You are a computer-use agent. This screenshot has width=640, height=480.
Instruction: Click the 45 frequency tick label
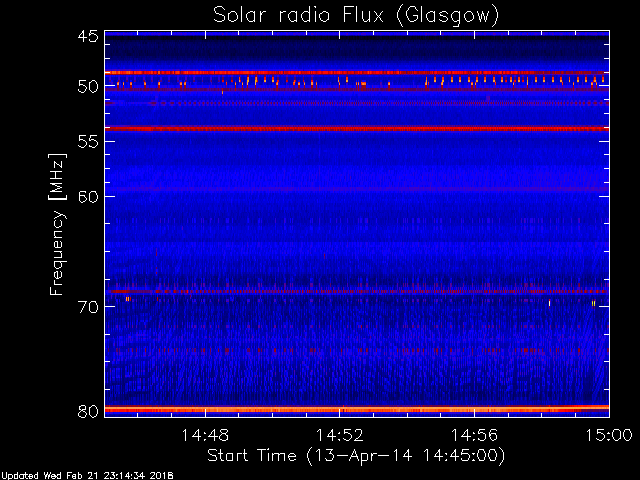click(88, 37)
